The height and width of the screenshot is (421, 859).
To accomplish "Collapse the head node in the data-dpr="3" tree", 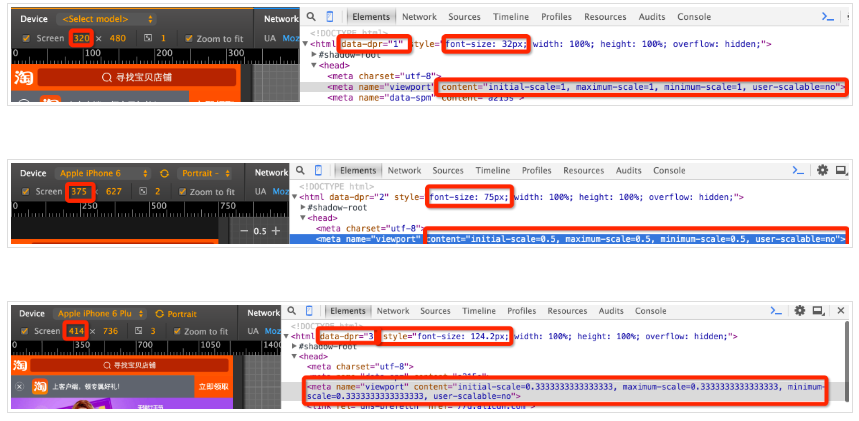I will coord(293,357).
